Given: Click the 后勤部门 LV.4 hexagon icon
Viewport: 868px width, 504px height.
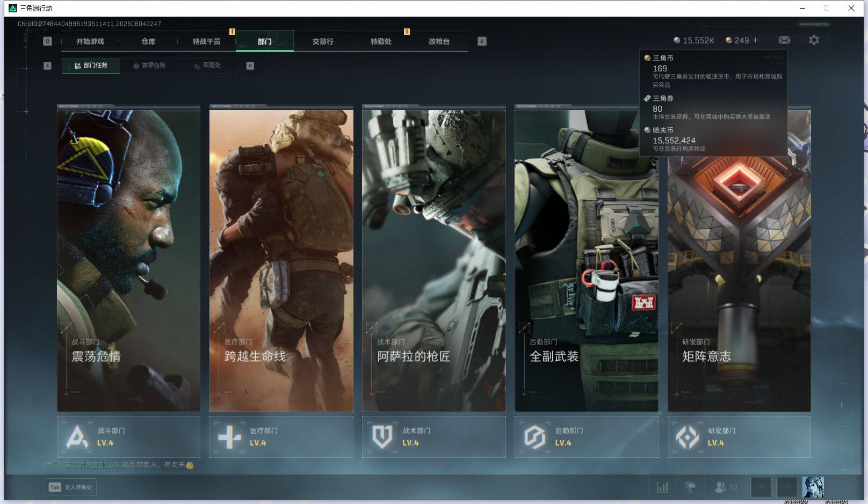Looking at the screenshot, I should 535,437.
